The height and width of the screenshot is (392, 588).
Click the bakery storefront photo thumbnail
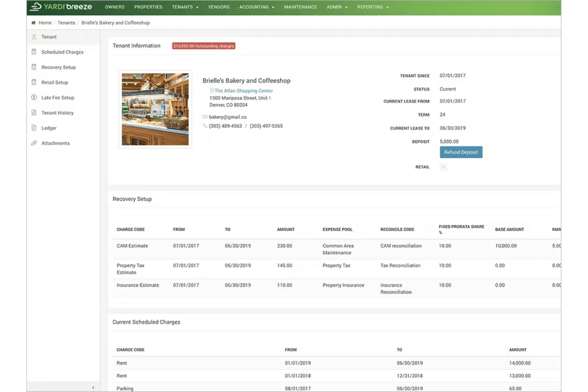click(x=155, y=109)
